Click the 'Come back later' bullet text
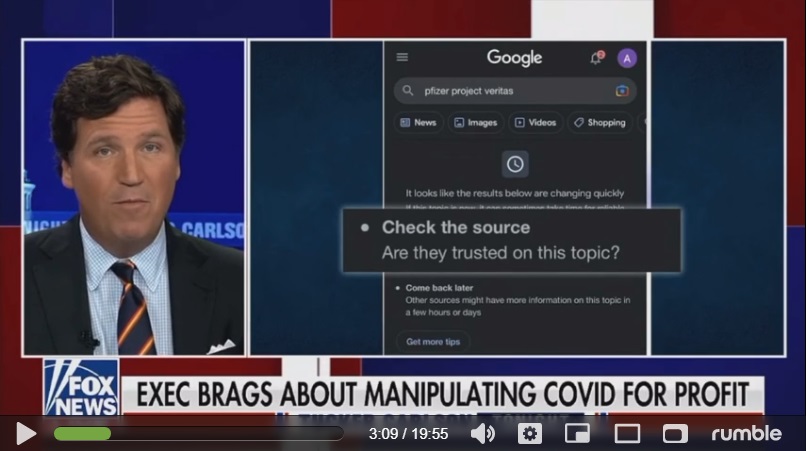 click(x=439, y=288)
